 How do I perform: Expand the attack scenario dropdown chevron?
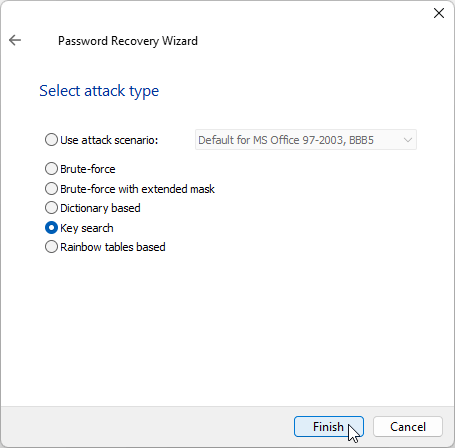(x=408, y=140)
